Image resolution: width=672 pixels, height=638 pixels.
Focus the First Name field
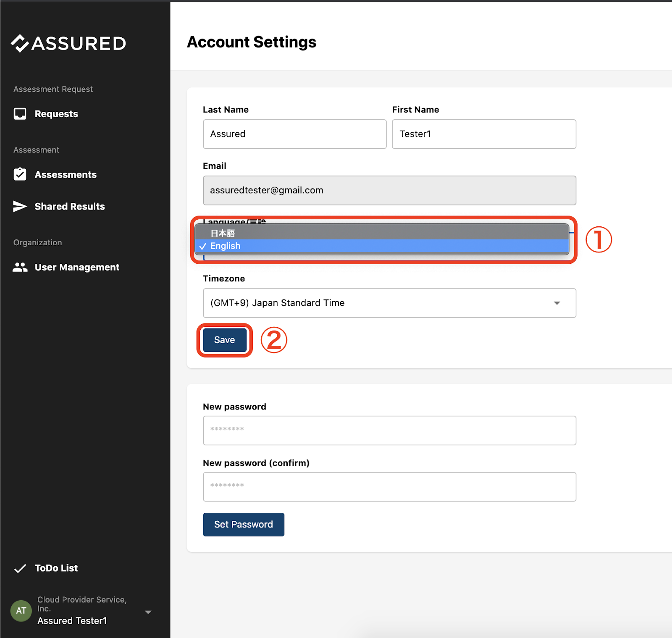pos(484,134)
